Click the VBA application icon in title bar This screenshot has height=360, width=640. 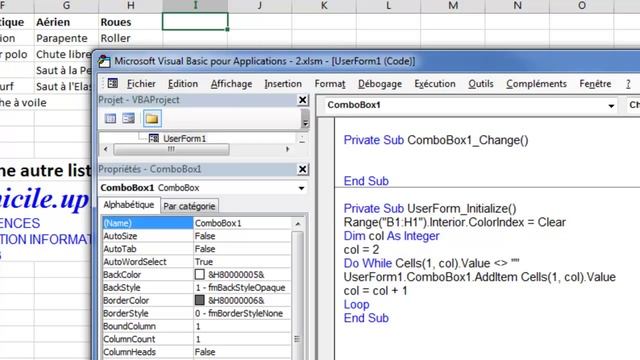point(104,61)
